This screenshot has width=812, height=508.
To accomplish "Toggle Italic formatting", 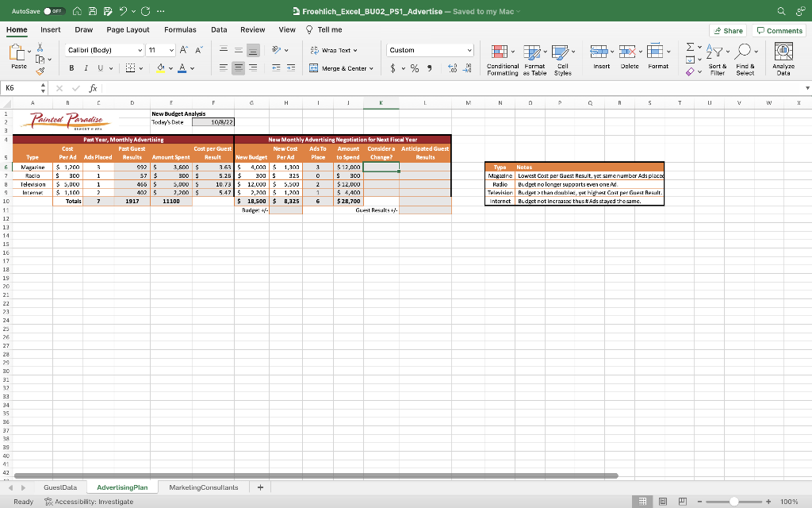I will (x=86, y=68).
